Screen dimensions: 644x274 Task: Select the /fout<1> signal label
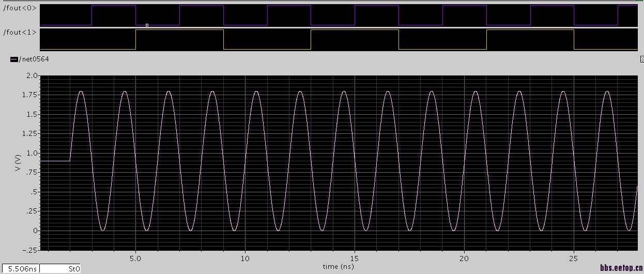20,32
